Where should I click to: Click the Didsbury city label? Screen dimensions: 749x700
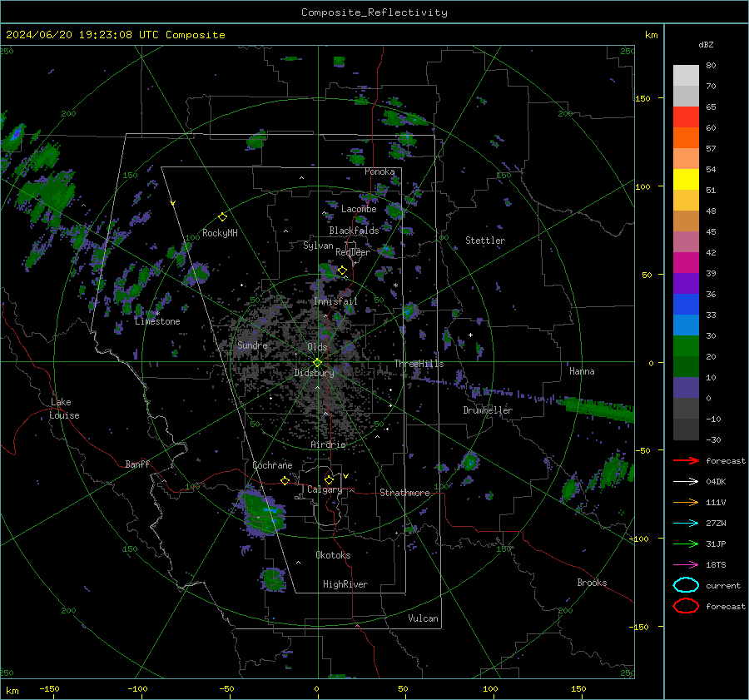click(314, 373)
